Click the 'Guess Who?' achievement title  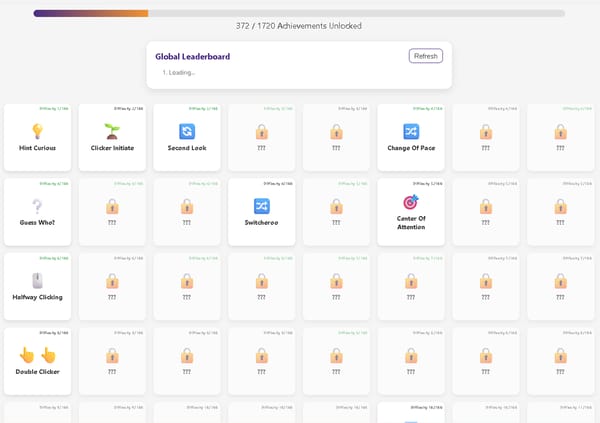tap(37, 222)
